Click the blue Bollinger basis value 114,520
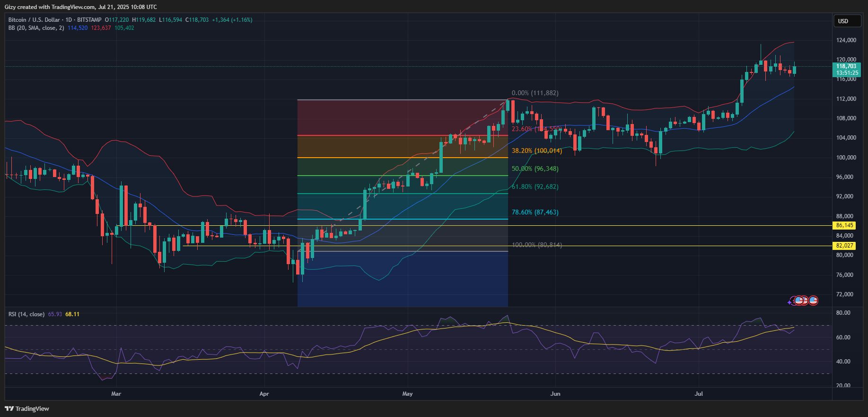 (78, 28)
